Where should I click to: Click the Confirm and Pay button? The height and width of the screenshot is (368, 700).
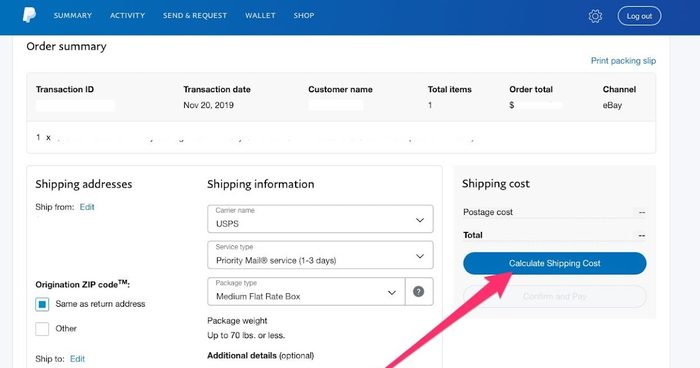click(x=554, y=296)
